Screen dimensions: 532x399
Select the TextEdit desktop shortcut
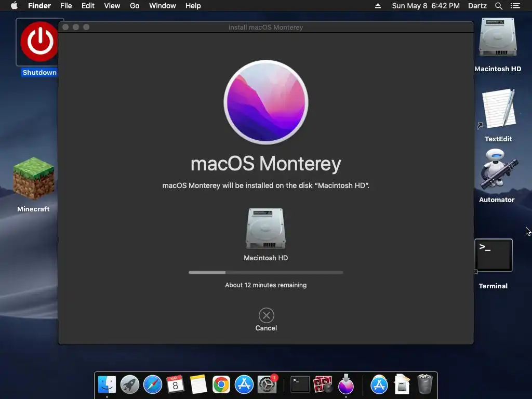pyautogui.click(x=498, y=109)
